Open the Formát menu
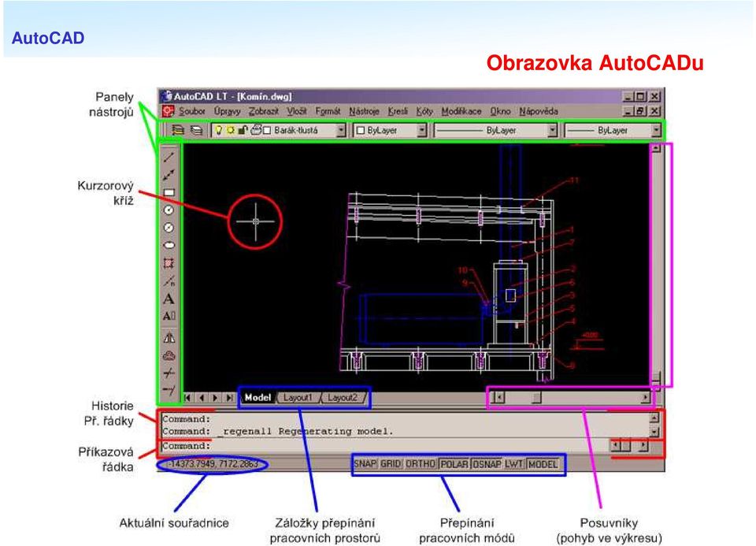 pyautogui.click(x=328, y=111)
